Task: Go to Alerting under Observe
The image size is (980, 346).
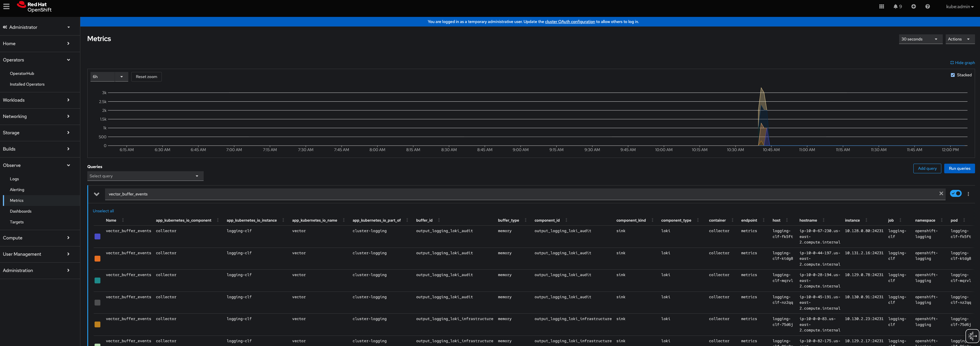Action: 17,190
